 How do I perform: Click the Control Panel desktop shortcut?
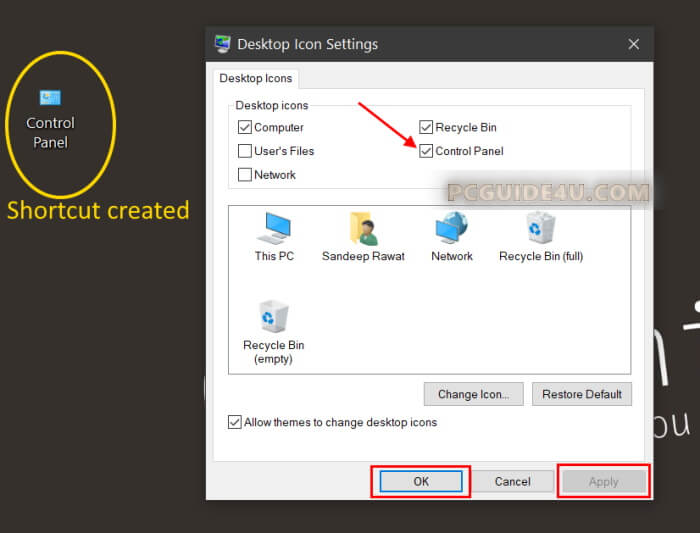50,98
